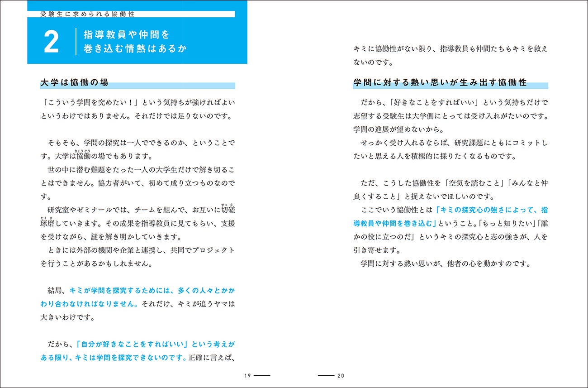Click the line starting "ときには外部の機関や企業と"

pyautogui.click(x=142, y=250)
